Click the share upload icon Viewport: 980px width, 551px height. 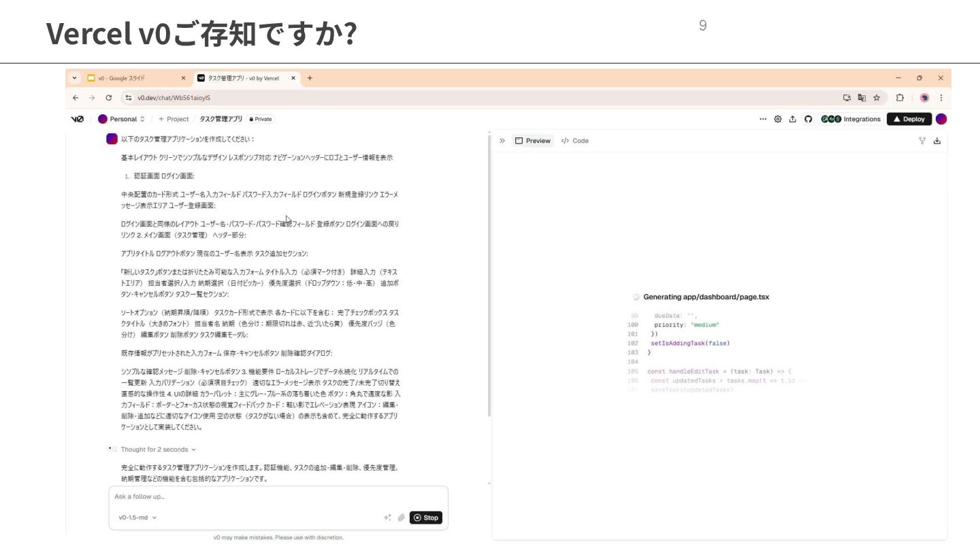[x=793, y=119]
